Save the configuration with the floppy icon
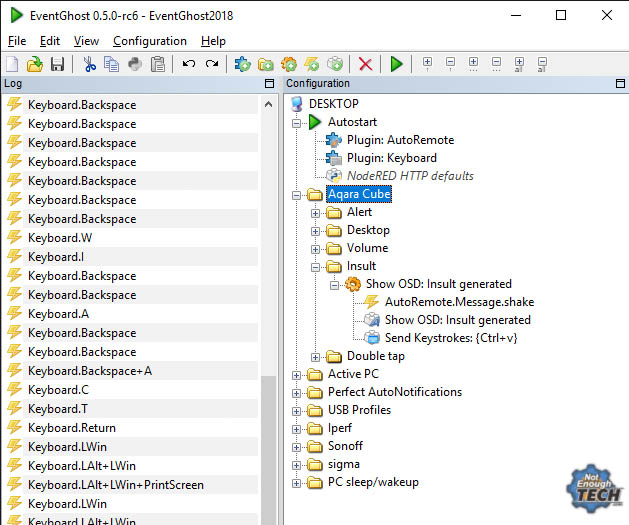The width and height of the screenshot is (629, 525). pyautogui.click(x=57, y=64)
